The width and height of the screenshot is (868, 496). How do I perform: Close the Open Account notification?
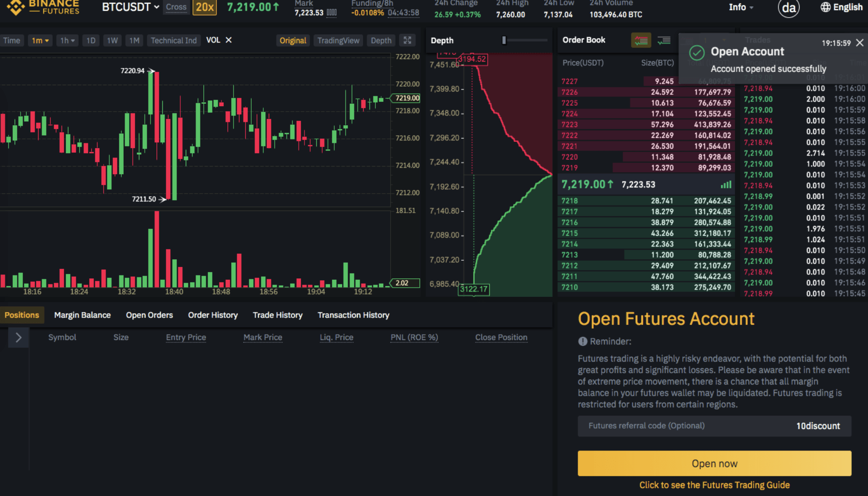860,43
